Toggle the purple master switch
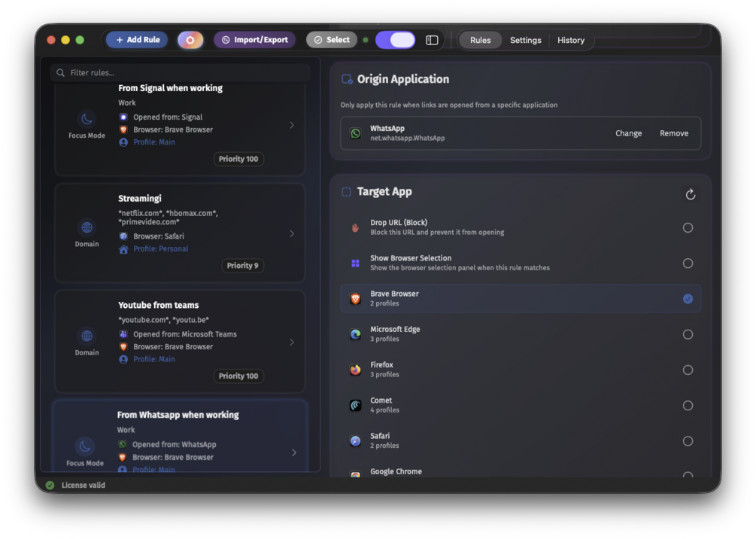This screenshot has width=756, height=539. pyautogui.click(x=396, y=40)
